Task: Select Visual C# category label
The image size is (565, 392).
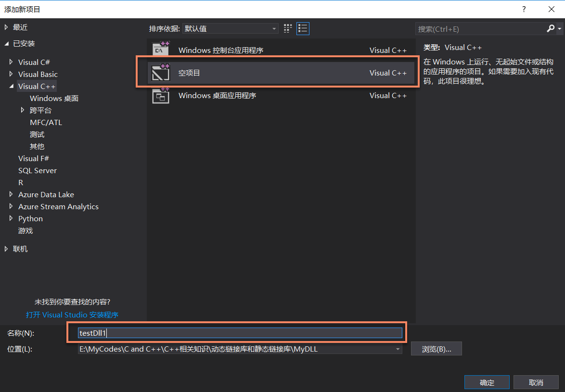Action: pyautogui.click(x=34, y=62)
